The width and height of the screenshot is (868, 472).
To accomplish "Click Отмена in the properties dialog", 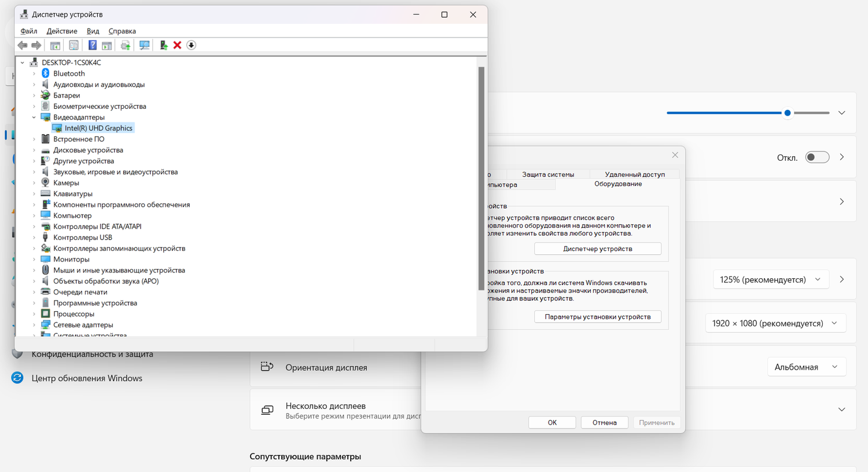I will pyautogui.click(x=604, y=423).
